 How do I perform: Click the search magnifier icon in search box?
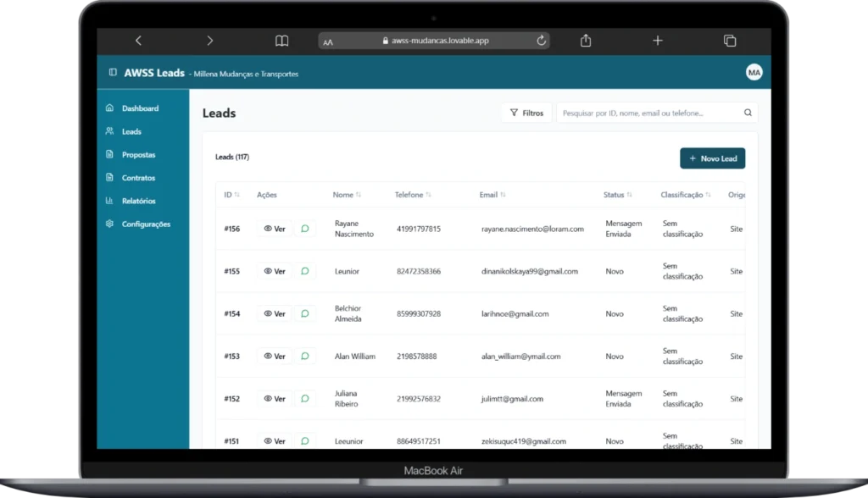[748, 113]
